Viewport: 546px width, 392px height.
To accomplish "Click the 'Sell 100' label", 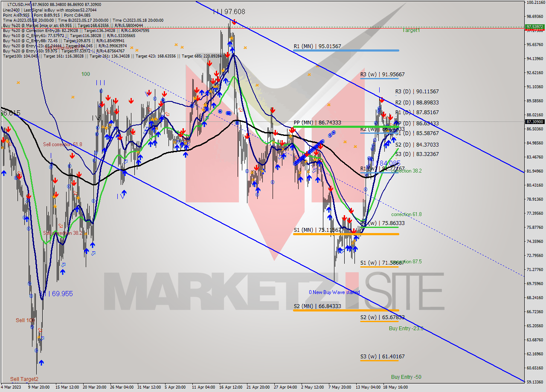I will point(25,320).
